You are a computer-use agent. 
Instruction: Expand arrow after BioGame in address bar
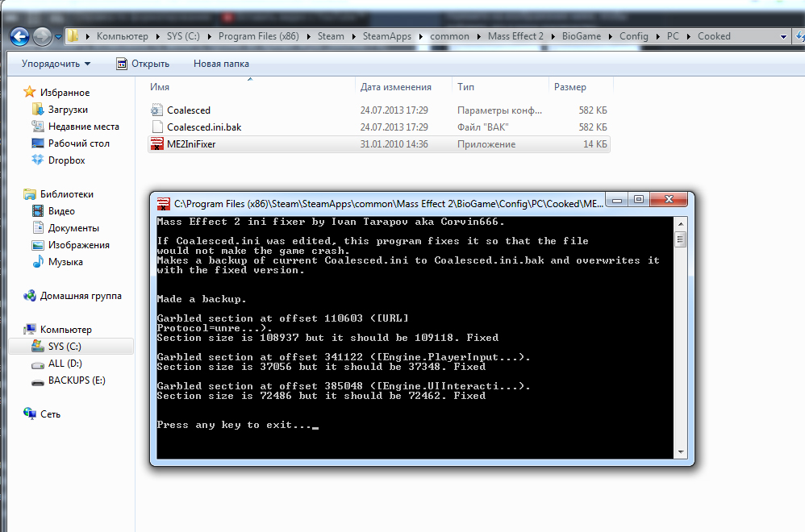point(611,36)
